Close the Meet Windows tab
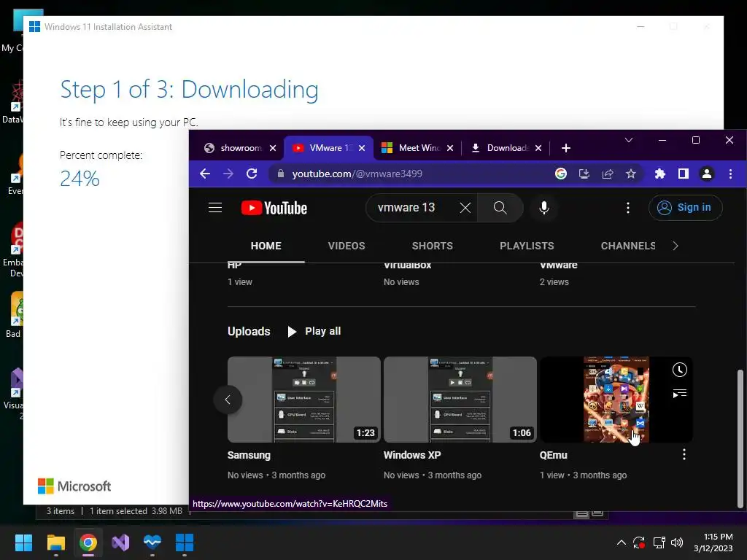The height and width of the screenshot is (560, 747). [x=450, y=148]
